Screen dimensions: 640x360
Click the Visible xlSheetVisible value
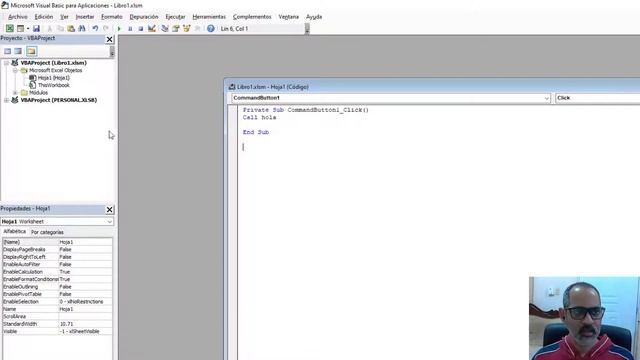(x=85, y=331)
